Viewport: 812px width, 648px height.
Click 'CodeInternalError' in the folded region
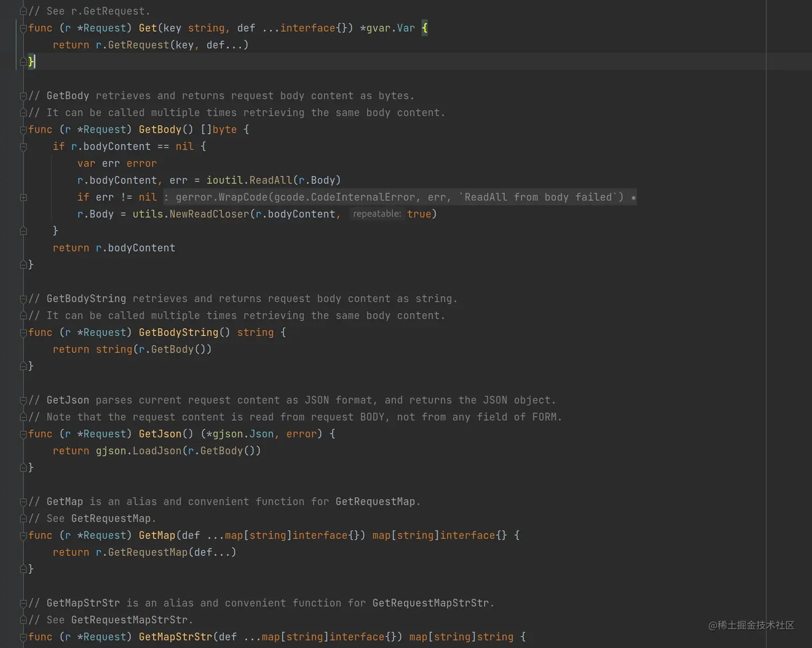[x=363, y=197]
